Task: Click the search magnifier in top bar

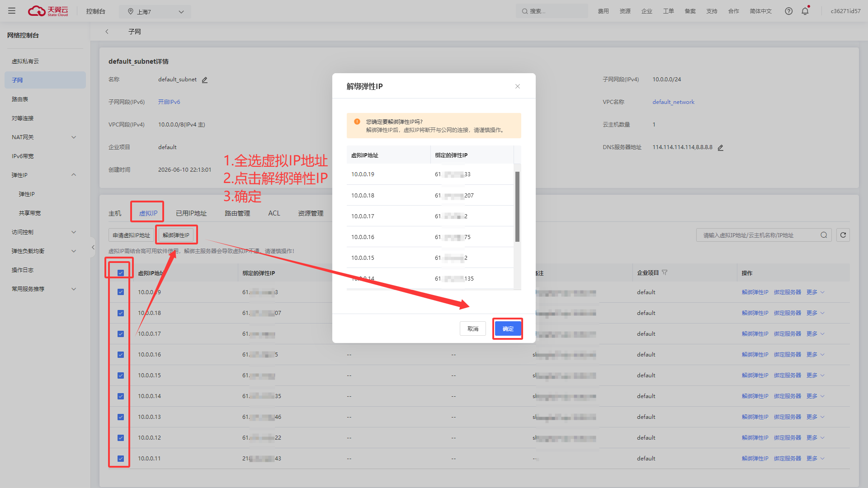Action: [x=524, y=11]
